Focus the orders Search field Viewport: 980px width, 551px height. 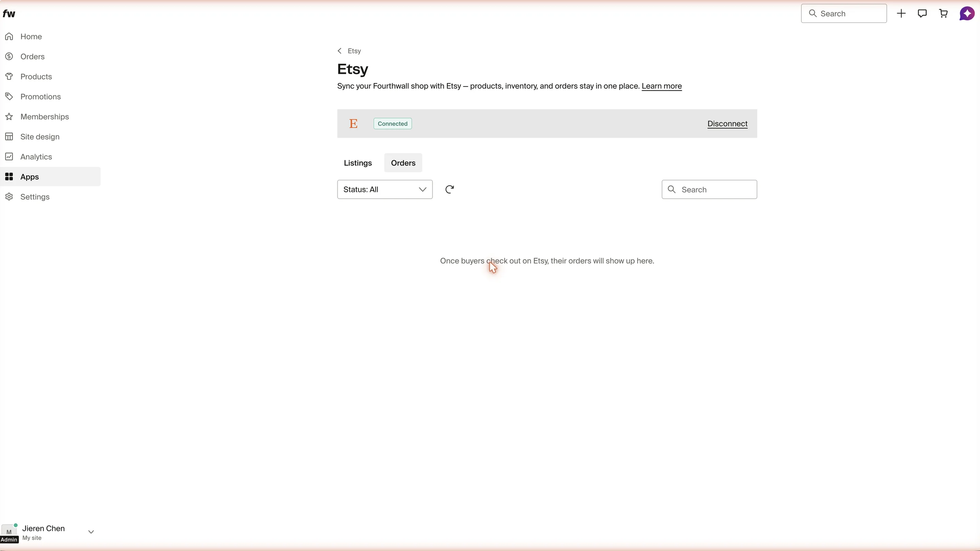click(x=709, y=189)
